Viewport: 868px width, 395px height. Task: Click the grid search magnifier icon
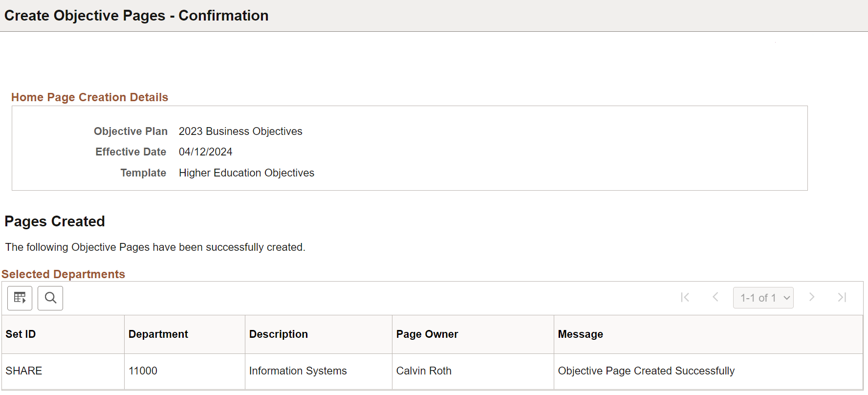(x=50, y=298)
